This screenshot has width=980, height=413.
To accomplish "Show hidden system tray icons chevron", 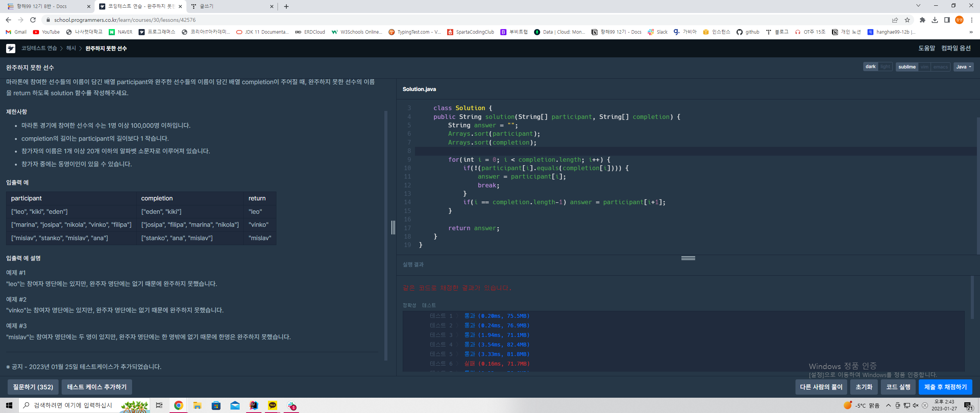I will tap(888, 405).
